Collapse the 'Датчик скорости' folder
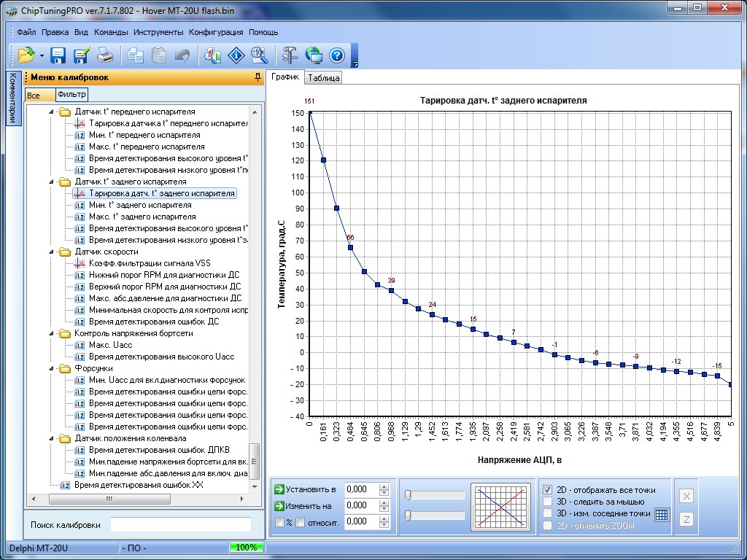 coord(52,252)
